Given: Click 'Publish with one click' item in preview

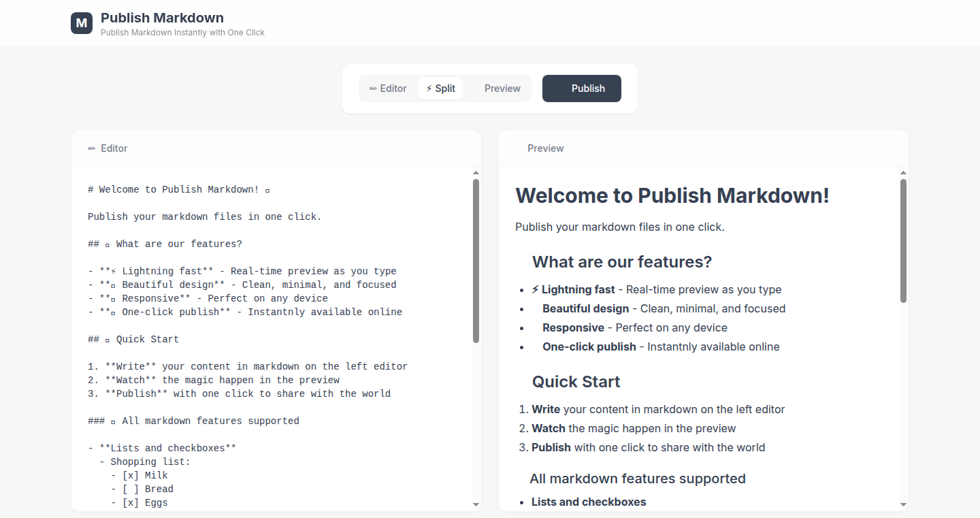Looking at the screenshot, I should [x=648, y=447].
